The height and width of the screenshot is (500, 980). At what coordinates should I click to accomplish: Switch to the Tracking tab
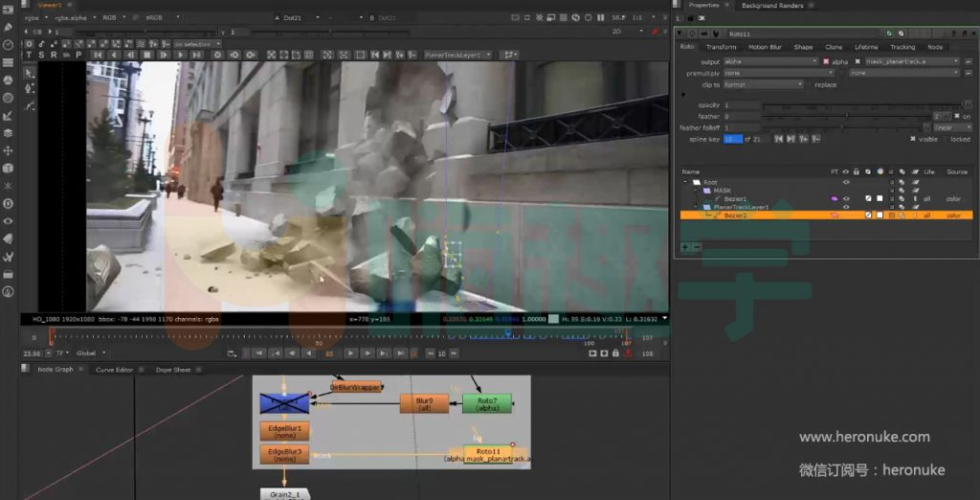click(x=902, y=47)
